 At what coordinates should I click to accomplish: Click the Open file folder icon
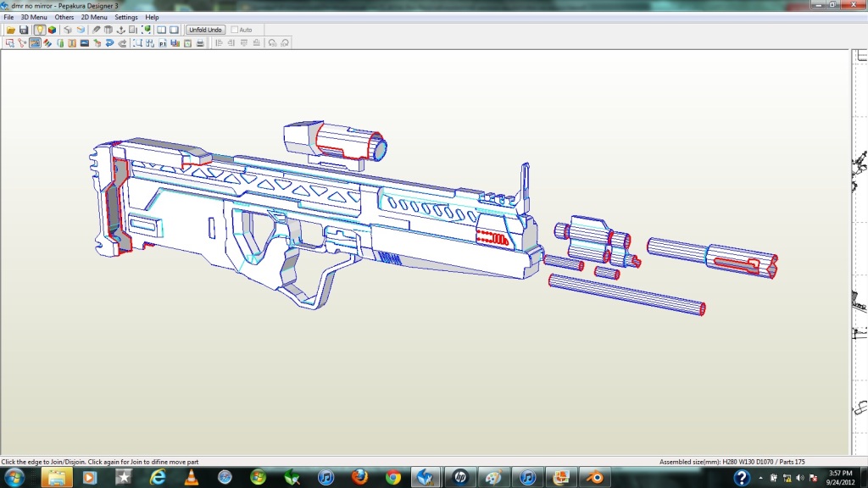coord(10,30)
